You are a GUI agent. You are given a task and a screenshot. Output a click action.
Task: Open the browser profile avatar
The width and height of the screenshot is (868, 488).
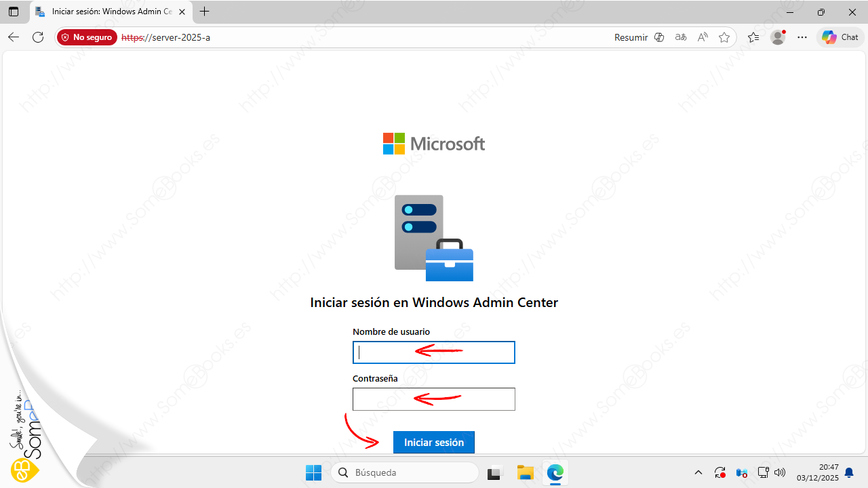point(778,37)
